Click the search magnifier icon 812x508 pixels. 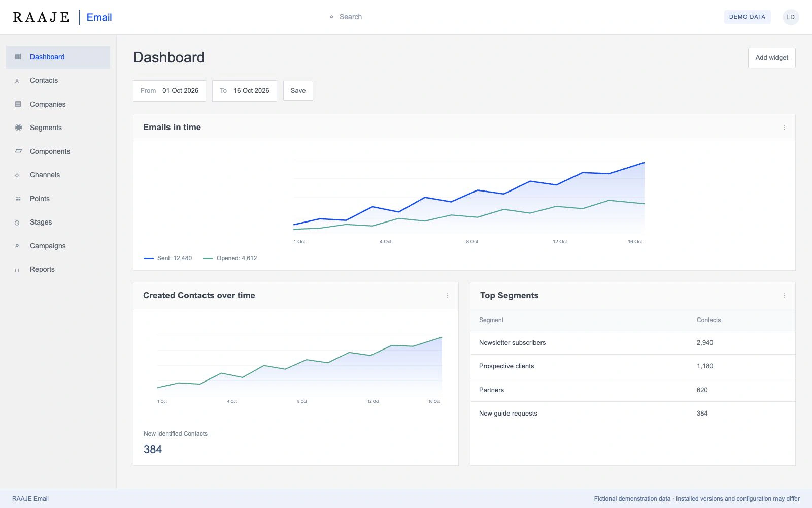[x=331, y=17]
